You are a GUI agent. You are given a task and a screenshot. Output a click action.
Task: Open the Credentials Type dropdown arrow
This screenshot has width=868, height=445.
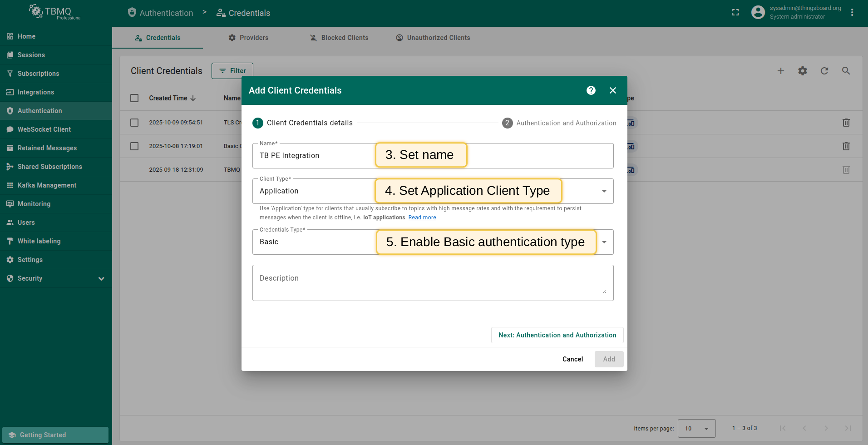coord(604,242)
